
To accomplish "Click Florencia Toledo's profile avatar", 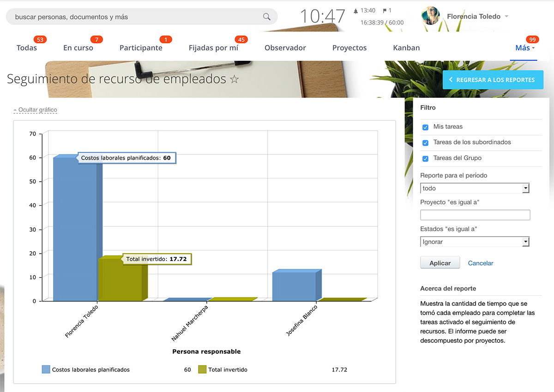I will coord(430,16).
